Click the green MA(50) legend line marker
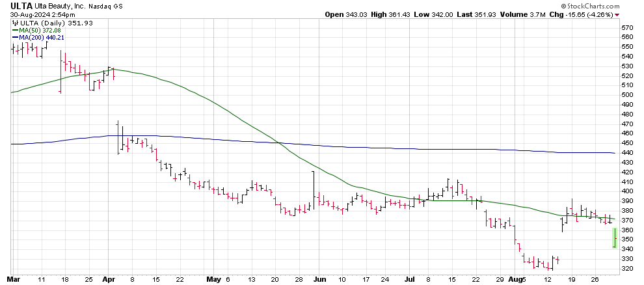This screenshot has width=644, height=285. (x=14, y=31)
